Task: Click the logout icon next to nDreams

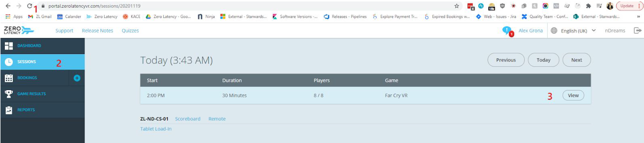Action: [x=638, y=30]
